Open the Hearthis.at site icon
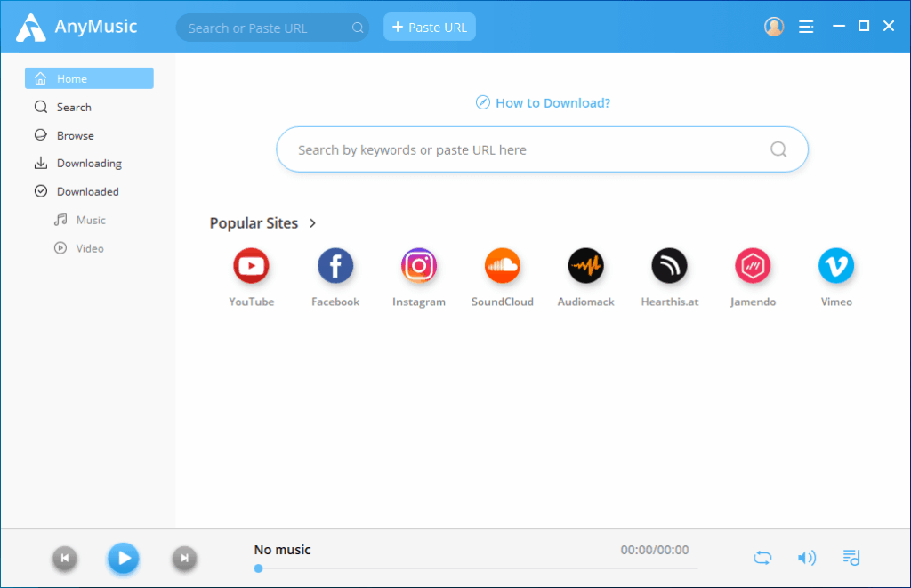Screen dimensions: 911x588 tap(669, 266)
